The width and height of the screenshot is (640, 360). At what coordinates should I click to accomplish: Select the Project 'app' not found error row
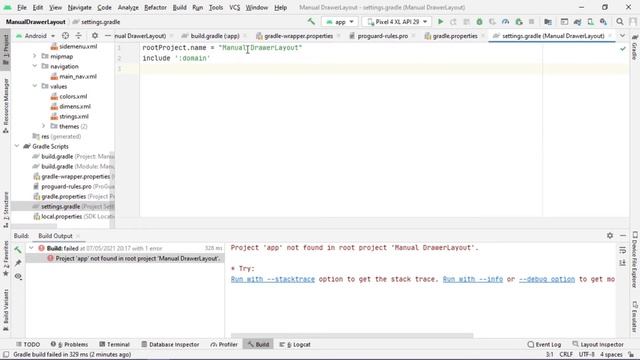[124, 258]
